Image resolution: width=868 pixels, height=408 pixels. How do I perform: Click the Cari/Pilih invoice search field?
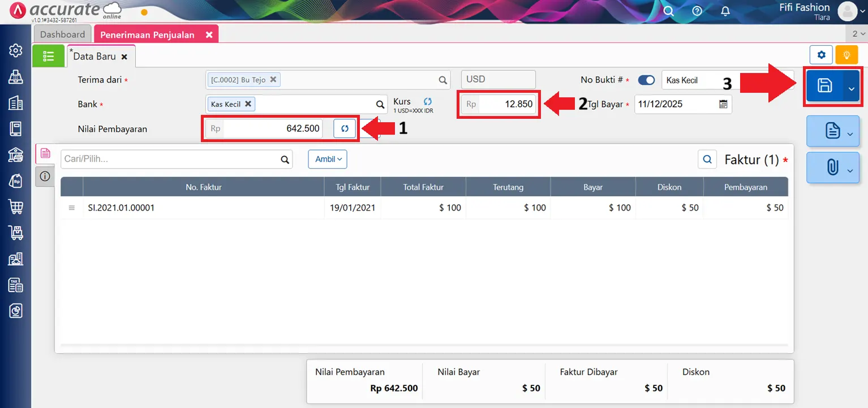pyautogui.click(x=170, y=160)
